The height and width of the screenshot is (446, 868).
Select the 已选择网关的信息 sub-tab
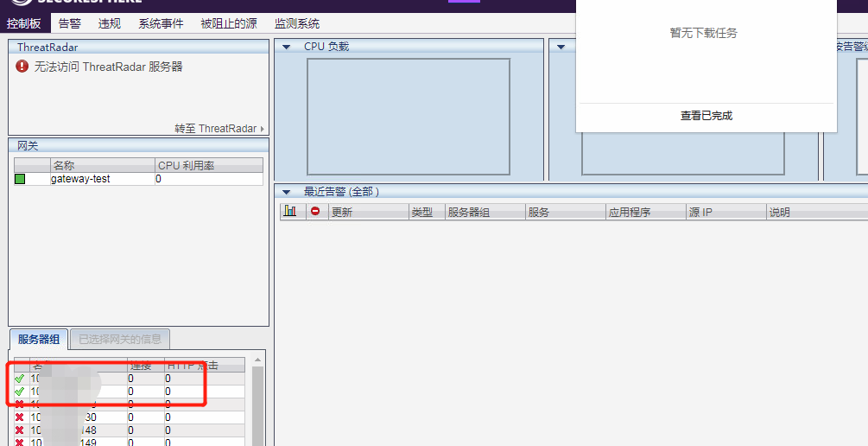click(120, 339)
